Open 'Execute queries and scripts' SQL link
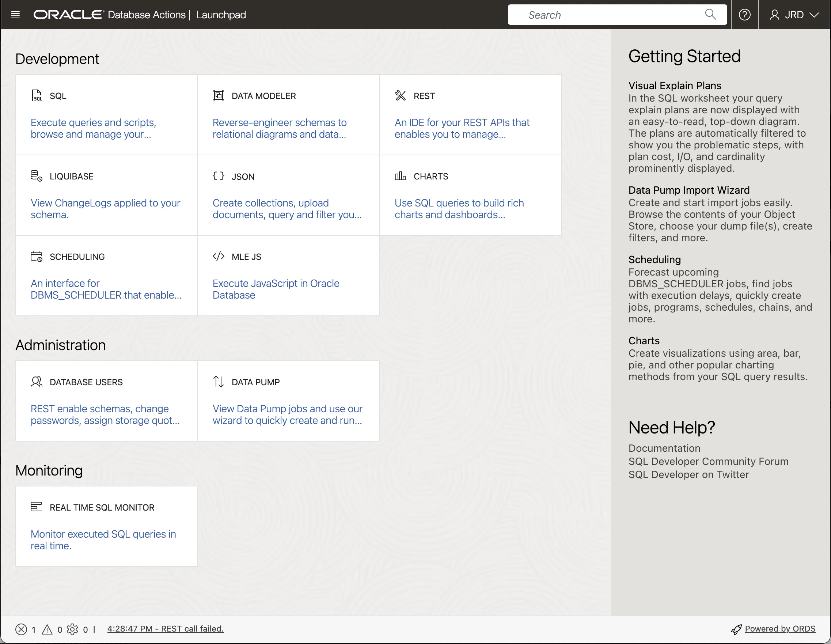This screenshot has height=644, width=831. pos(94,128)
